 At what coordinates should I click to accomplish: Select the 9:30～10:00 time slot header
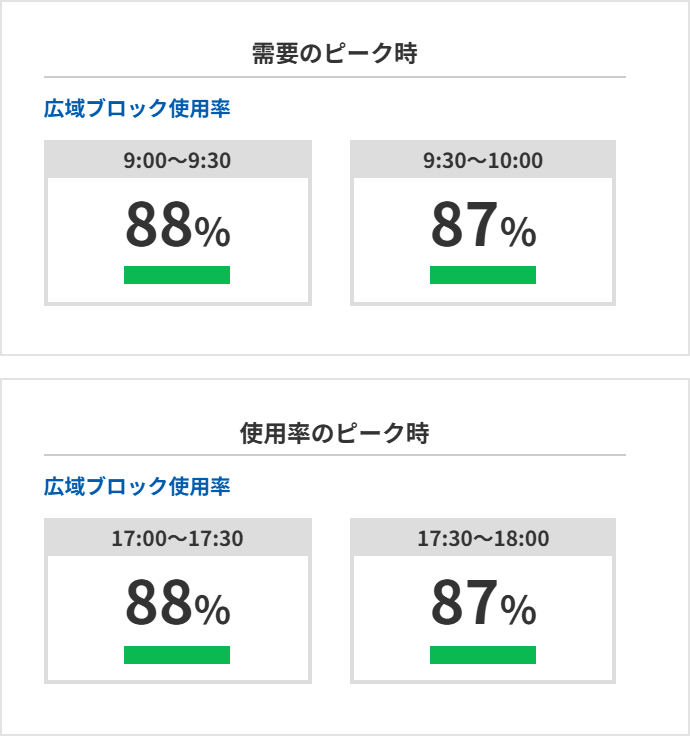(483, 160)
